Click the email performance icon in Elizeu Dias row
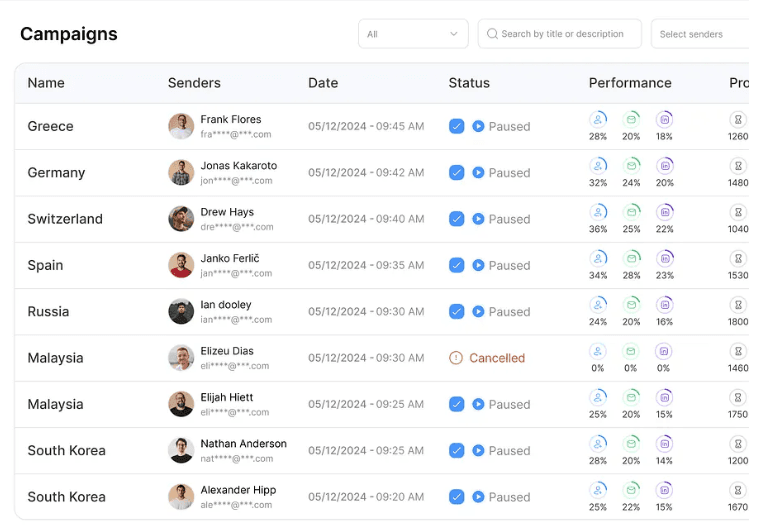Screen dimensions: 757x532 (631, 350)
